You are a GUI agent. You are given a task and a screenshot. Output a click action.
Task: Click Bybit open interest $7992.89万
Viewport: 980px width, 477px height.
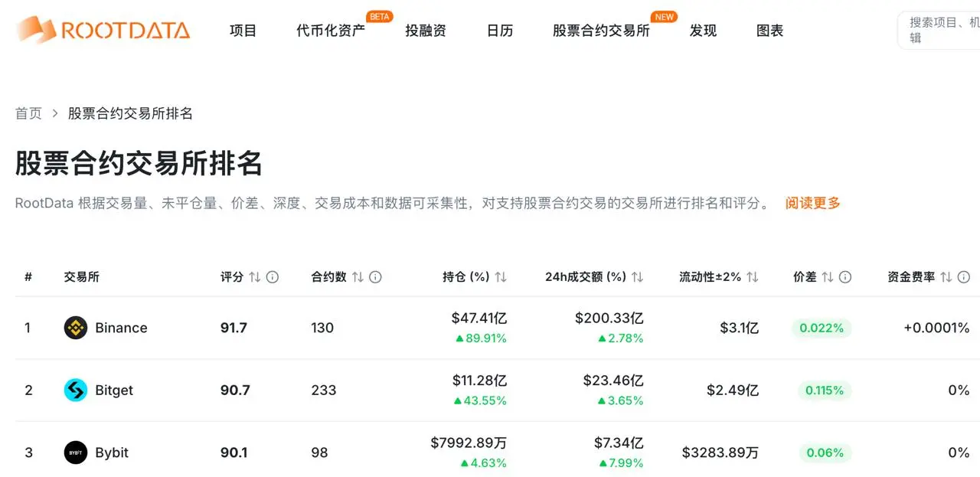pos(469,443)
